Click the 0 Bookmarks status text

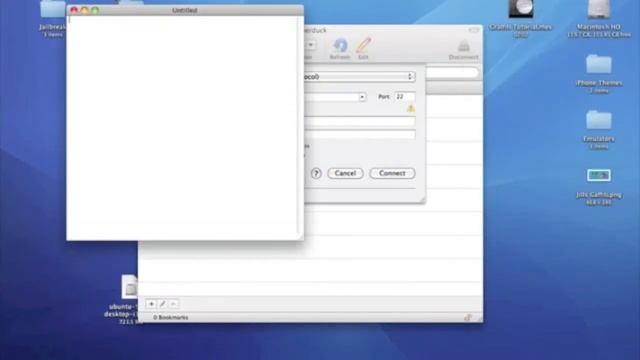(171, 317)
